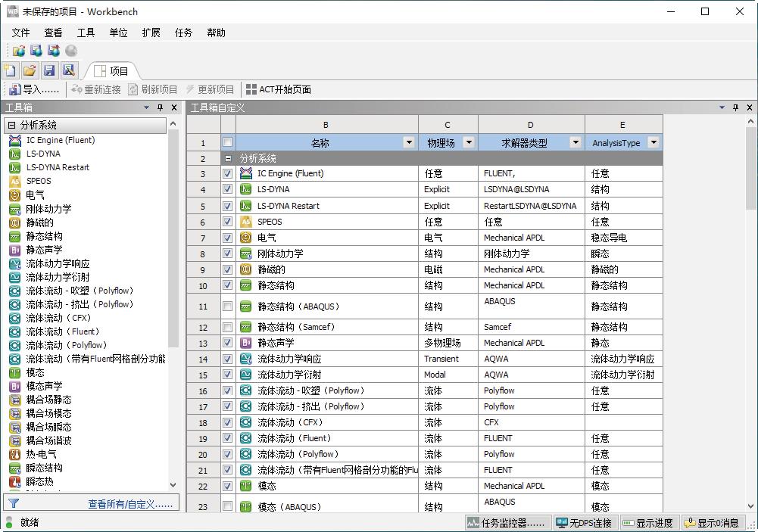Open the 工具 menu
758x532 pixels.
pyautogui.click(x=86, y=33)
